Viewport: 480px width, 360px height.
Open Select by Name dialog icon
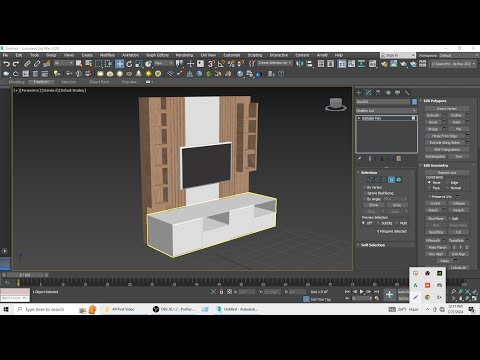89,64
